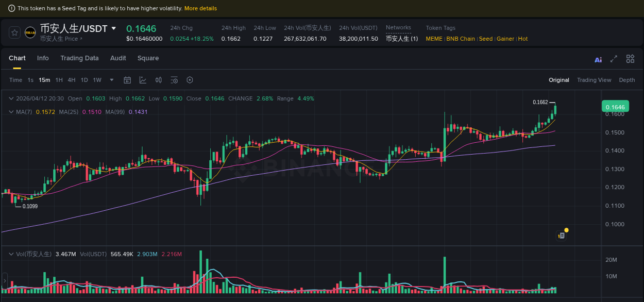Image resolution: width=644 pixels, height=302 pixels.
Task: Select the 1D timeframe interval
Action: click(x=84, y=80)
